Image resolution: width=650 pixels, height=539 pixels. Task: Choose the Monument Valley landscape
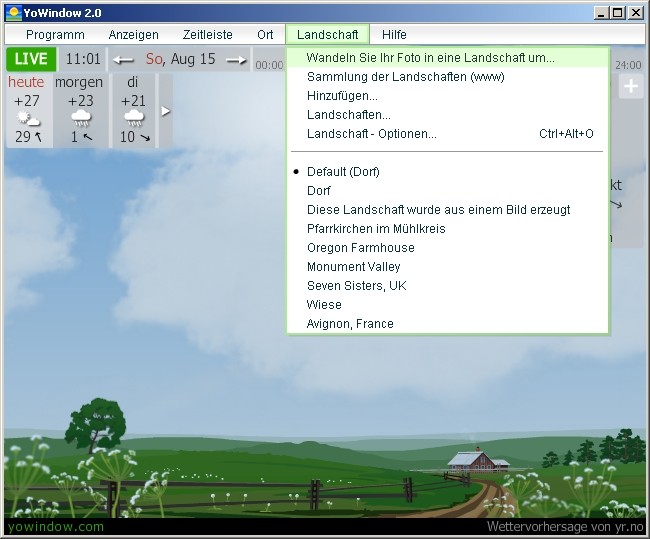click(353, 267)
